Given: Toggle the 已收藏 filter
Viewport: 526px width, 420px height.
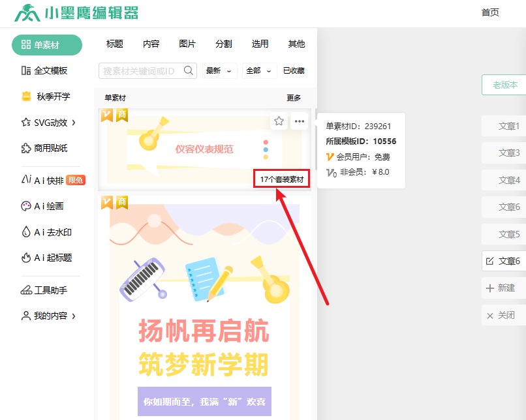Looking at the screenshot, I should pos(294,70).
